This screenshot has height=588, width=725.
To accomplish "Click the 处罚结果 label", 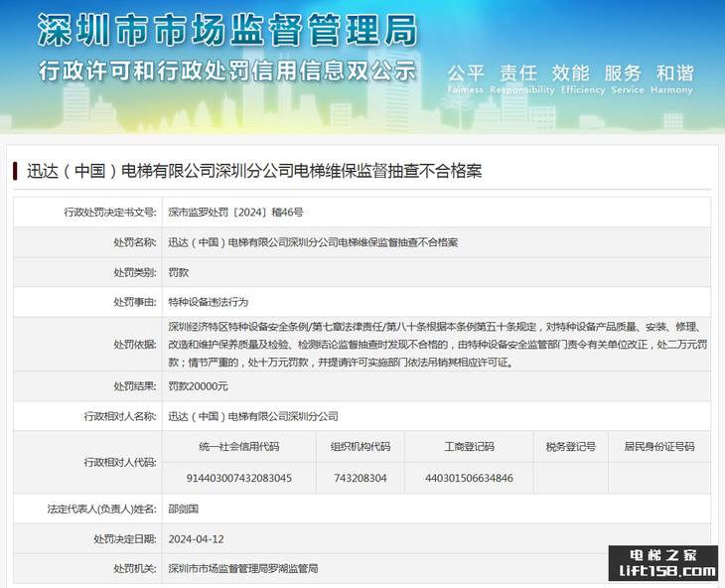I will tap(135, 386).
